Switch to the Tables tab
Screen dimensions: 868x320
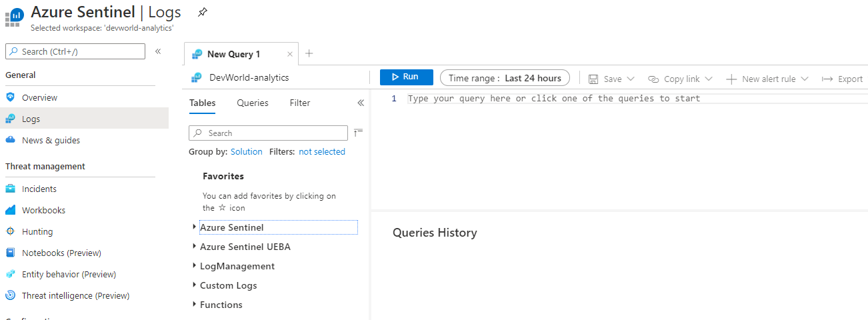point(202,103)
